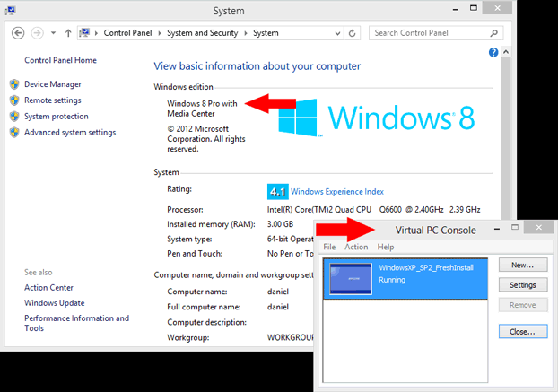Close the Virtual PC Console window
The width and height of the screenshot is (558, 392).
539,227
